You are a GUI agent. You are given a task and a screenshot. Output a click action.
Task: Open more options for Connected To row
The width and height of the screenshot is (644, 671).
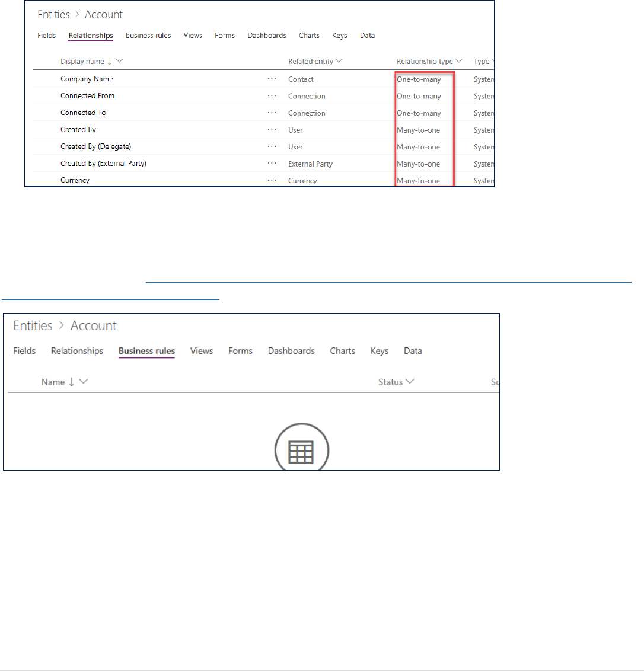coord(272,113)
